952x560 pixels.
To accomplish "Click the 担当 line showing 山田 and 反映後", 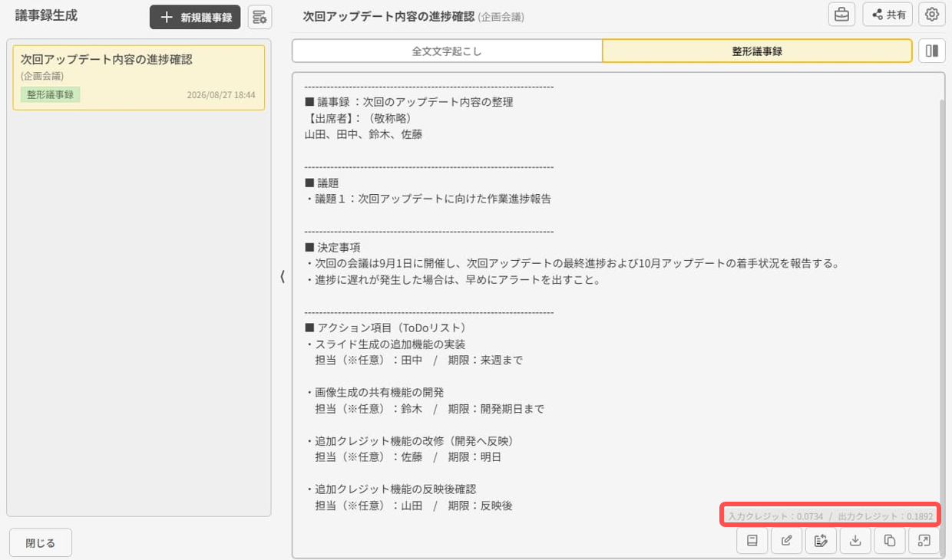I will (414, 506).
